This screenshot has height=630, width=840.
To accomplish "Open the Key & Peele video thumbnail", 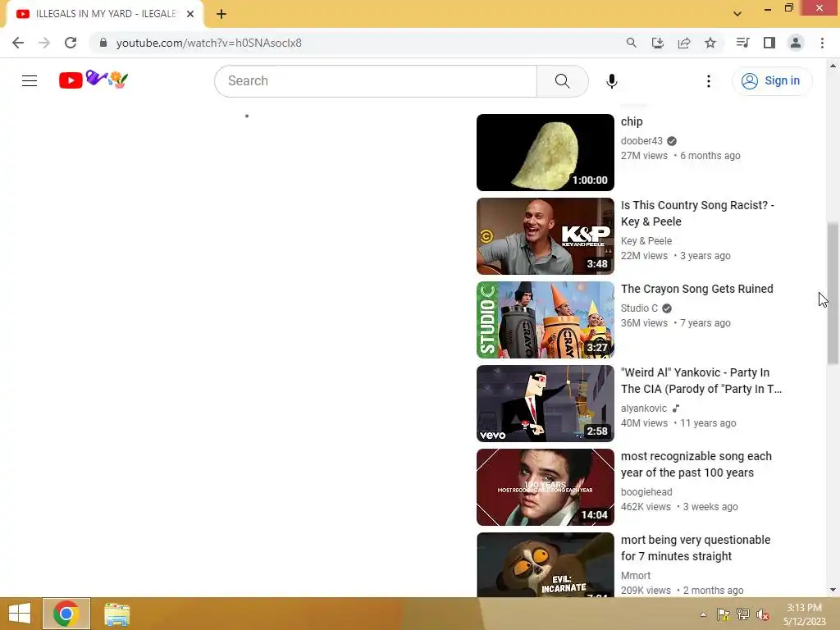I will point(546,236).
